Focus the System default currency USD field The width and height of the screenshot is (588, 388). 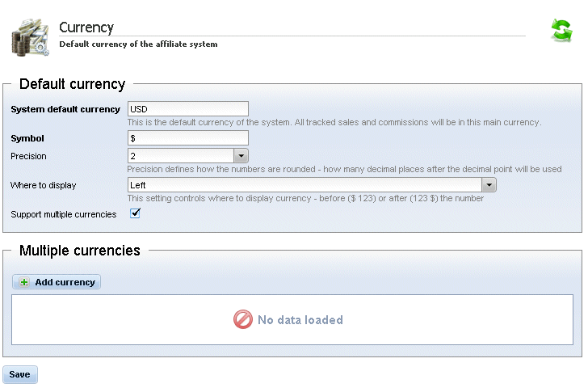click(x=188, y=109)
